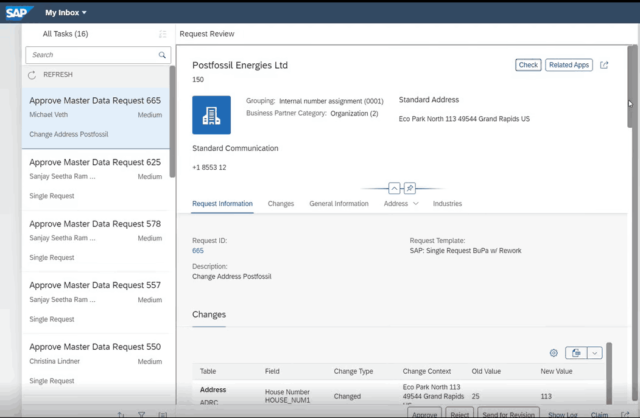Open the Address tab
640x418 pixels.
pyautogui.click(x=396, y=204)
